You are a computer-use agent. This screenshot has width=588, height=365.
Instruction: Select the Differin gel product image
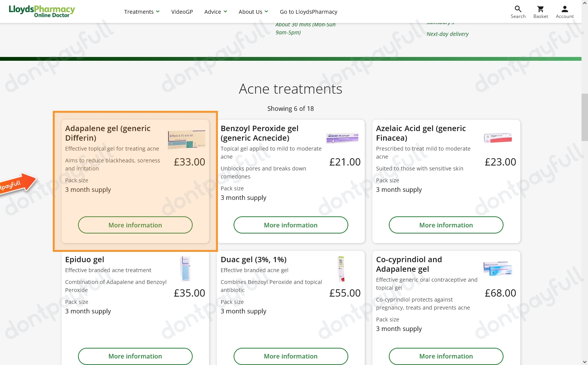click(x=187, y=140)
